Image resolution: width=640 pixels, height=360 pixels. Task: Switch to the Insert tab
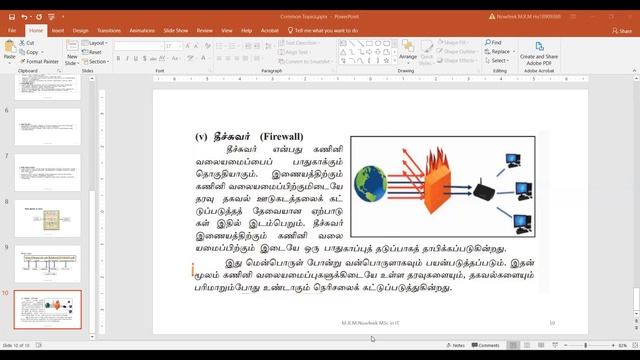[x=58, y=31]
